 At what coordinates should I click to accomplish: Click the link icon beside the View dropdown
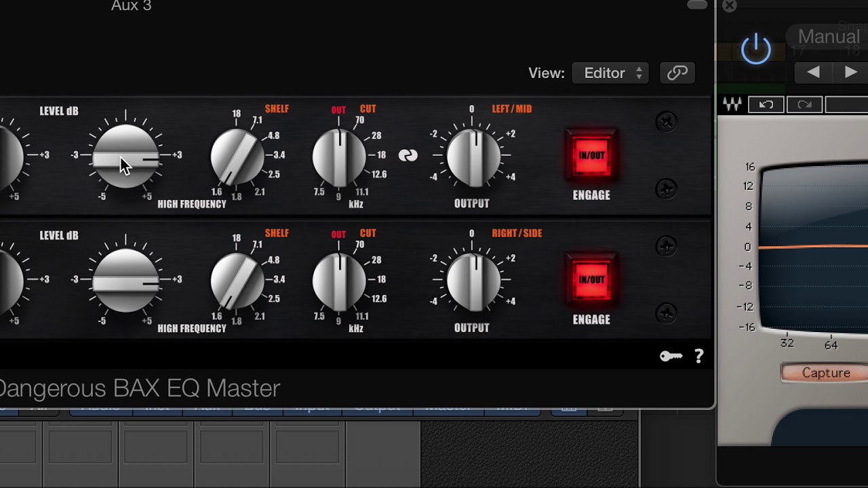coord(677,73)
